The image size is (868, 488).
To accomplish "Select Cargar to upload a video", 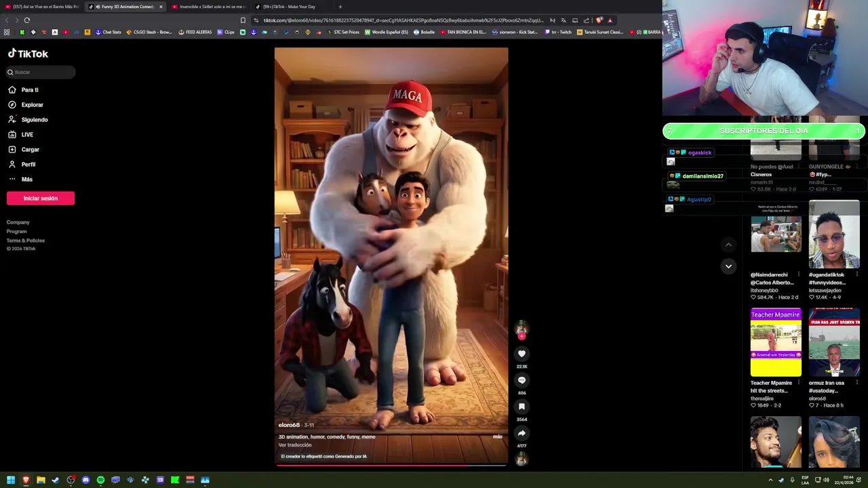I will coord(30,149).
